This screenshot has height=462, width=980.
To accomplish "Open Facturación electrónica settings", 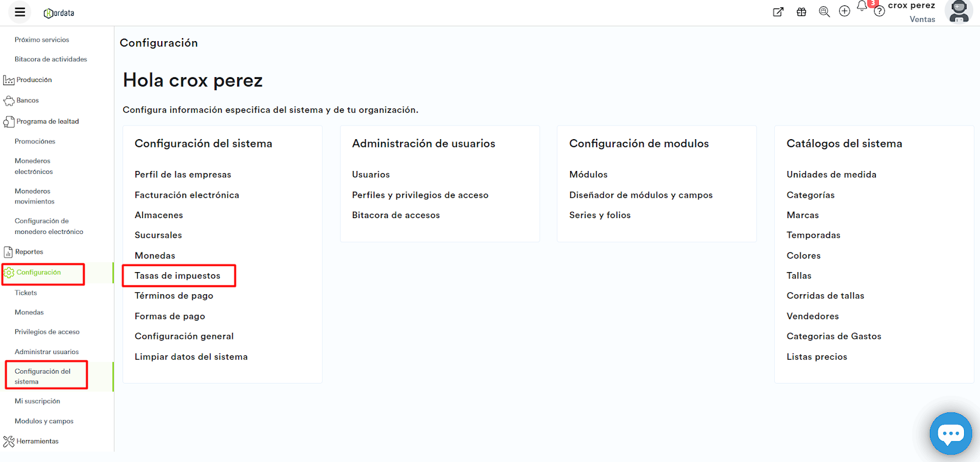I will (x=187, y=195).
